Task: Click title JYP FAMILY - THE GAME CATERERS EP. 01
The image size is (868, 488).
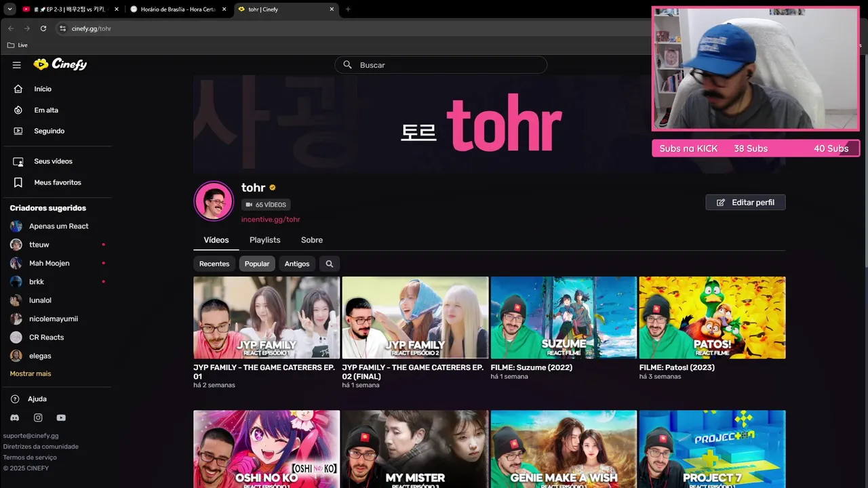Action: click(x=264, y=371)
